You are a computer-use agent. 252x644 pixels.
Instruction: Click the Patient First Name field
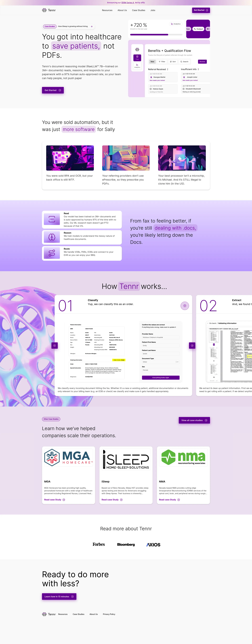point(161,346)
